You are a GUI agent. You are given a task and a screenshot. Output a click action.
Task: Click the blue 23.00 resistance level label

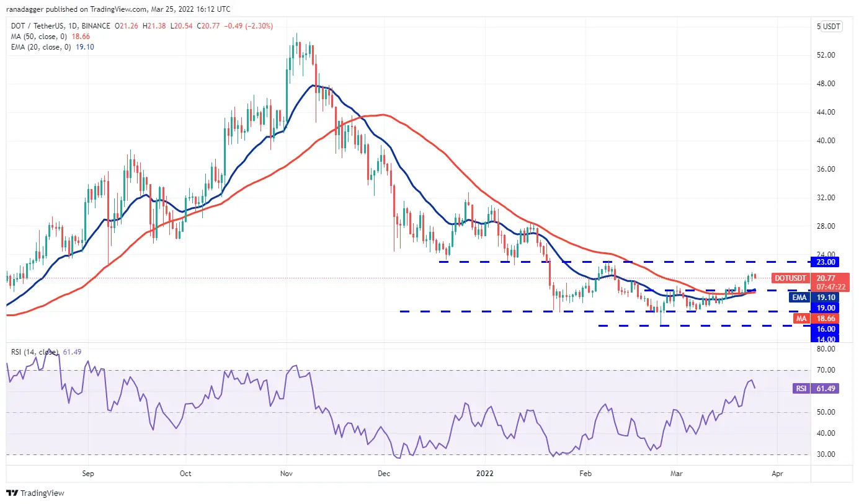[x=827, y=262]
